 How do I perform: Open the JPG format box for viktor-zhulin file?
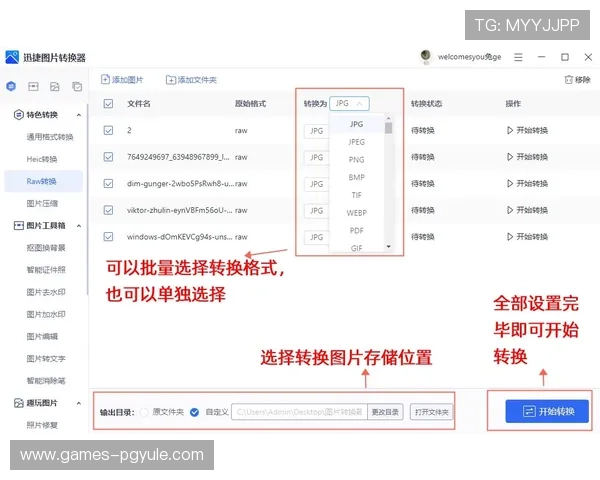[x=316, y=211]
